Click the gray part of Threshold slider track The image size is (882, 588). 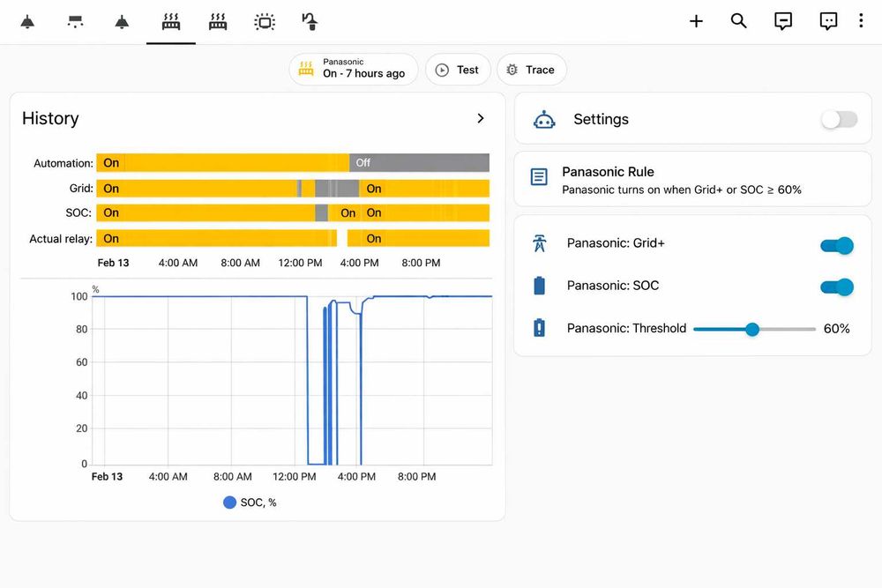(788, 330)
